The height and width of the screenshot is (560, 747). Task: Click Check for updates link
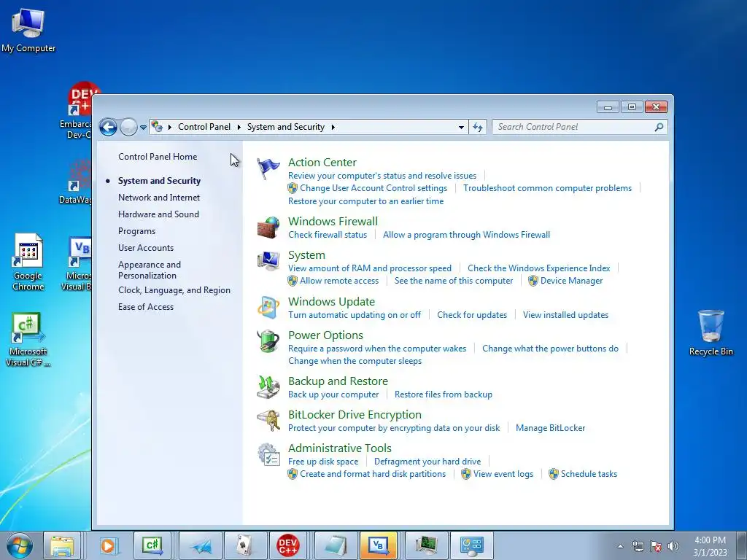(472, 315)
